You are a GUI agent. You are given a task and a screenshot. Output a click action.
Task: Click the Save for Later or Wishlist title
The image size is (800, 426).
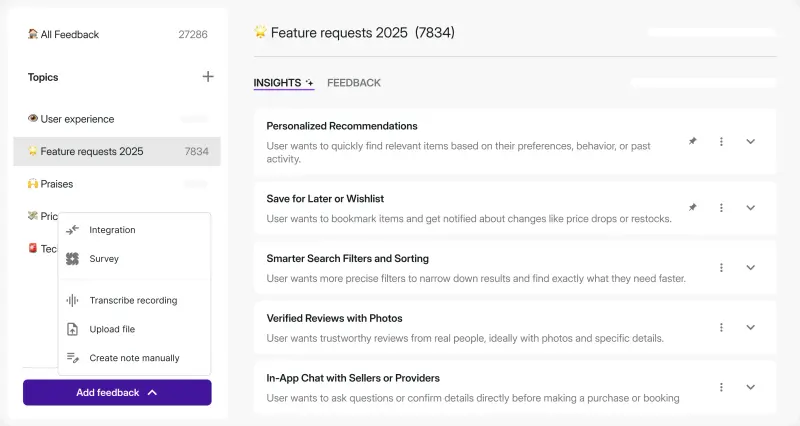pyautogui.click(x=325, y=198)
